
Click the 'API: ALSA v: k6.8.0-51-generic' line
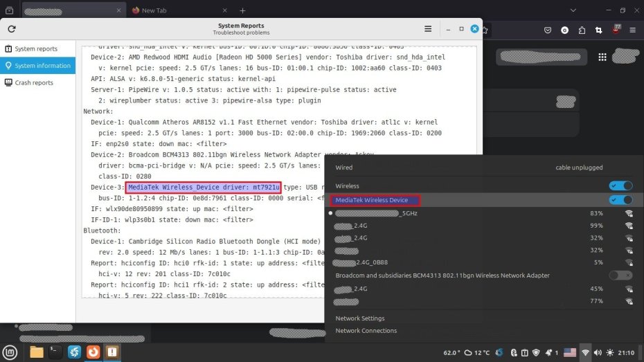click(x=184, y=79)
